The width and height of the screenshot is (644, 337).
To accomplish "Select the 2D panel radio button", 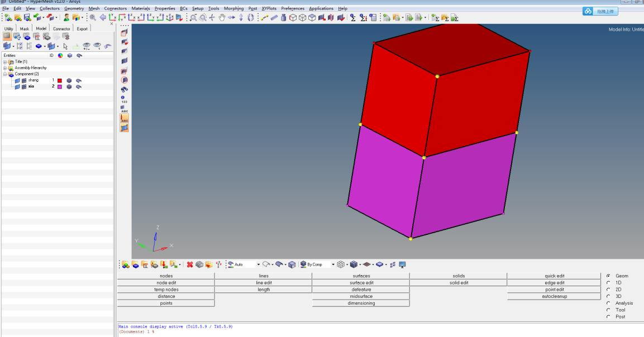I will click(608, 290).
